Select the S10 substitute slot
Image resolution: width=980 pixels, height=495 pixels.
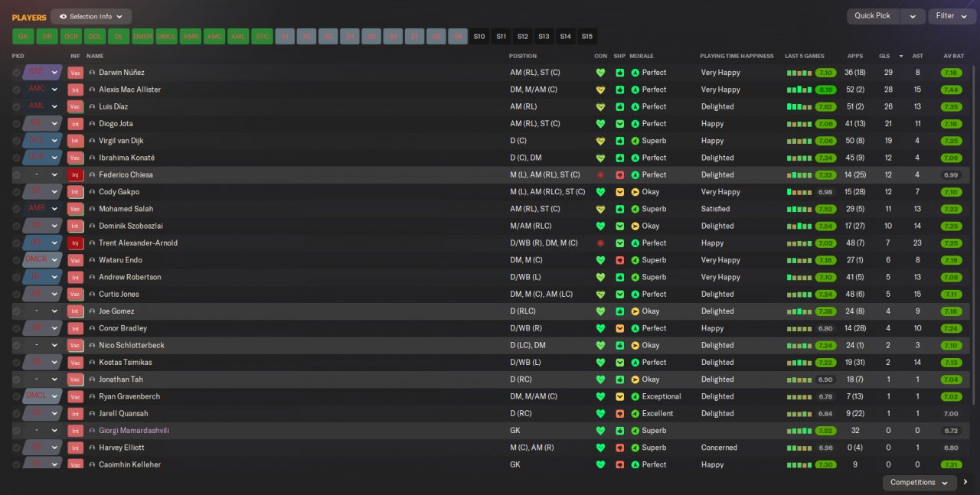click(x=479, y=36)
